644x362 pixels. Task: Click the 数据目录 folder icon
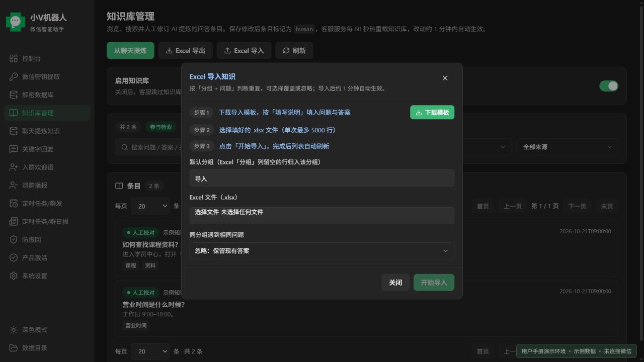click(14, 348)
